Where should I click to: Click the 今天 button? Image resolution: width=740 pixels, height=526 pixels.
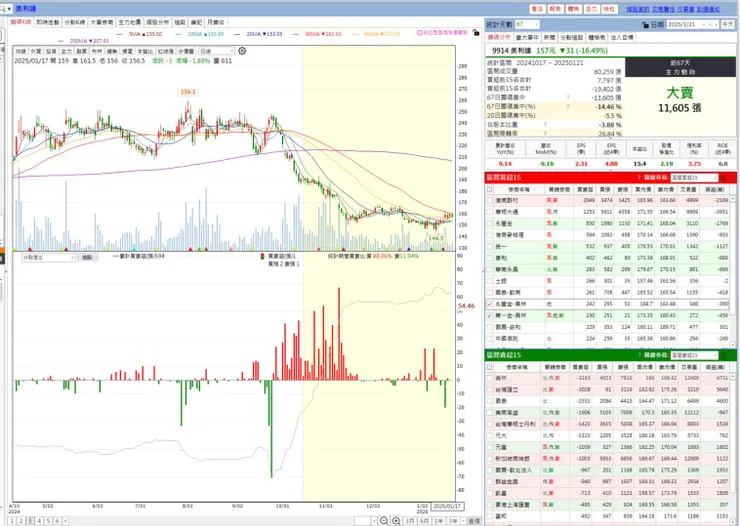coord(727,25)
